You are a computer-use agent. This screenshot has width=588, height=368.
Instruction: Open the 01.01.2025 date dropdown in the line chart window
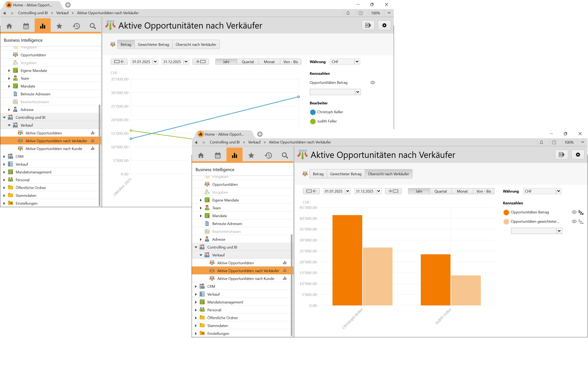point(155,62)
